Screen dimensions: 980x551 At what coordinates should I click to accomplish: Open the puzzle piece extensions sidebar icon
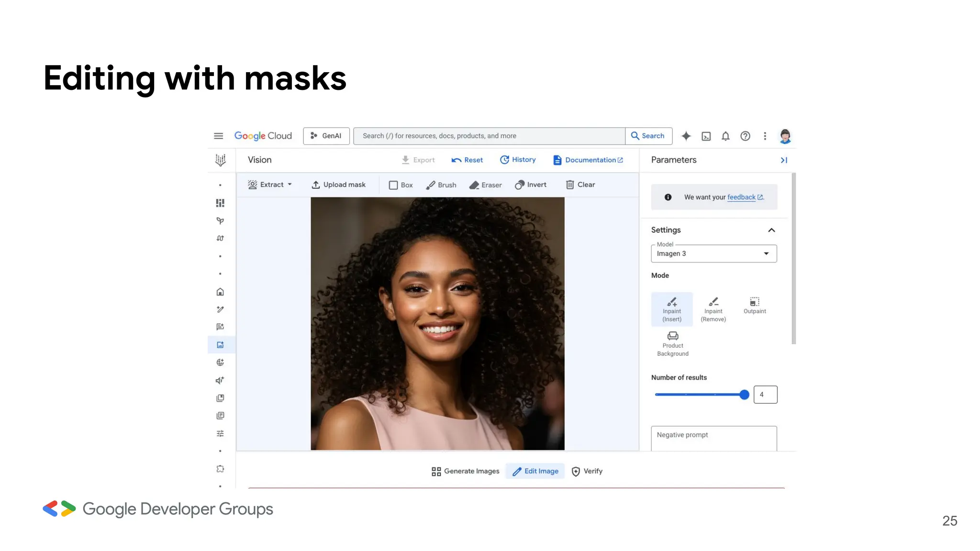pyautogui.click(x=220, y=469)
